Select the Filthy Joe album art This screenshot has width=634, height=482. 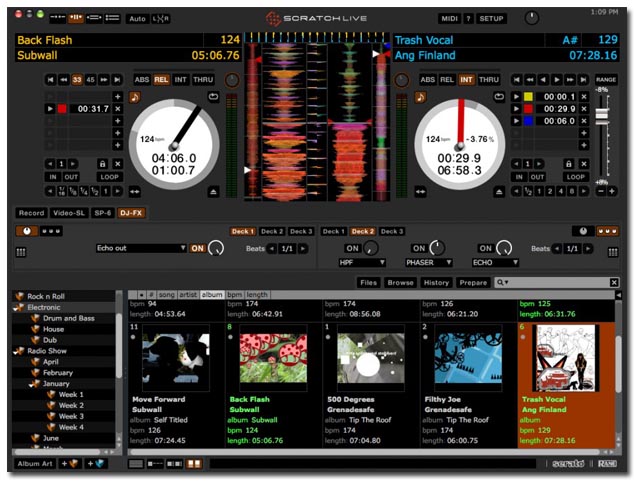tap(468, 357)
